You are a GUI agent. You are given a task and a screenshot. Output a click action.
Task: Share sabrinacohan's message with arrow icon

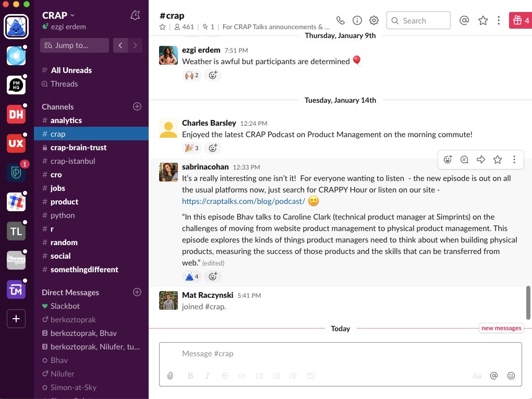click(x=481, y=160)
